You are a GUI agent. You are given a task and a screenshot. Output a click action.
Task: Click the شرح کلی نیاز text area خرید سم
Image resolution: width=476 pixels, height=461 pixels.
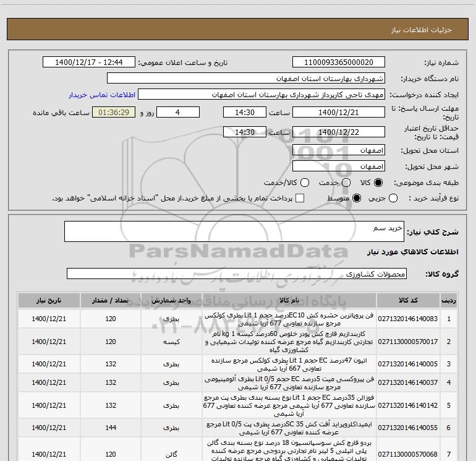[x=234, y=231]
